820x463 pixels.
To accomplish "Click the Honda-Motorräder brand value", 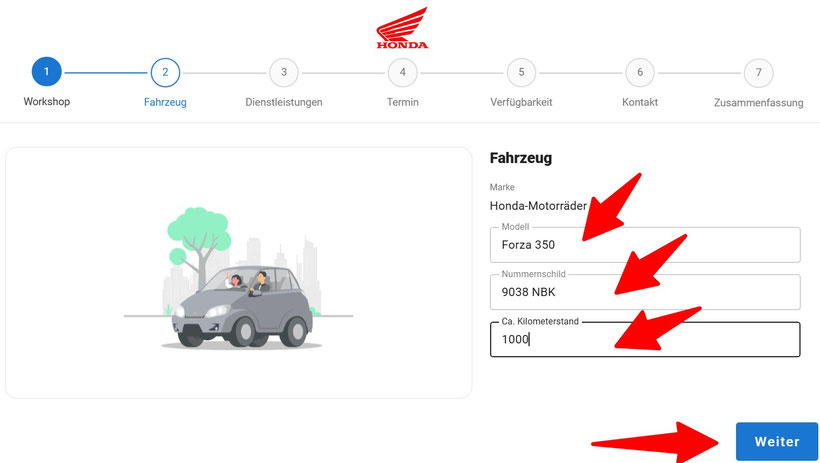I will click(x=538, y=206).
